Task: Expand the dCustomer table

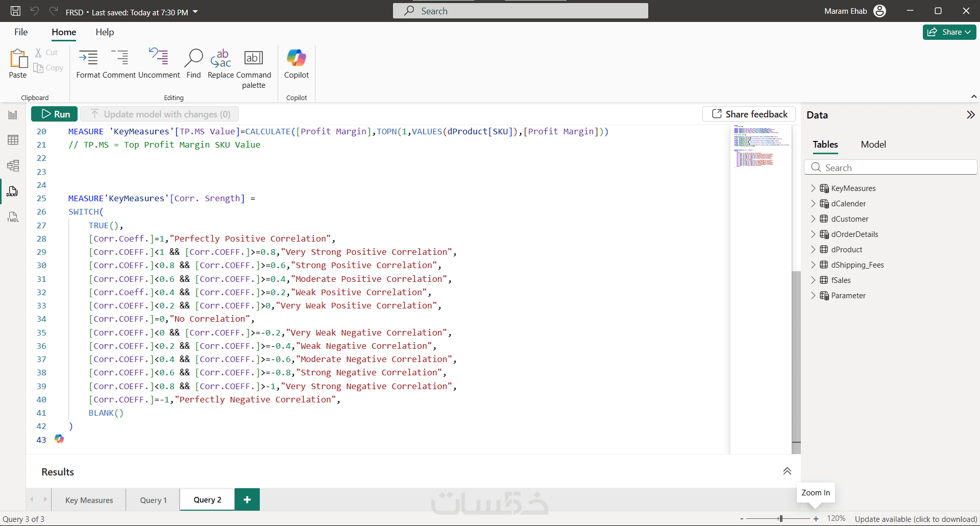Action: coord(813,219)
